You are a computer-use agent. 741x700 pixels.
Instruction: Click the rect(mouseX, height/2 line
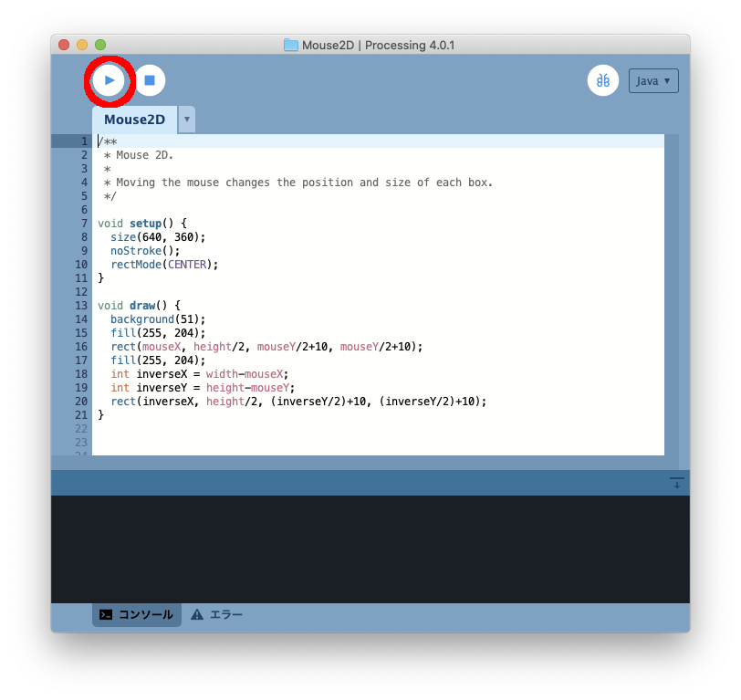point(266,347)
